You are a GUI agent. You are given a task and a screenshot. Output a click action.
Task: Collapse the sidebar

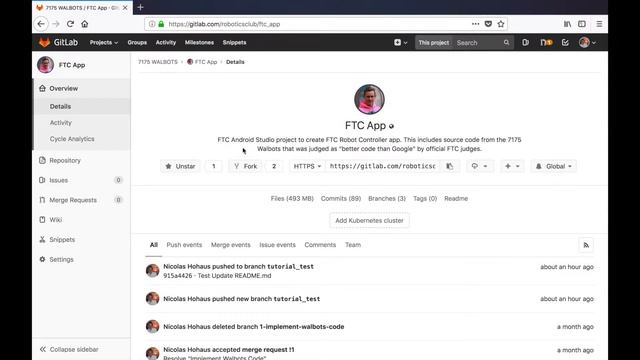[69, 349]
